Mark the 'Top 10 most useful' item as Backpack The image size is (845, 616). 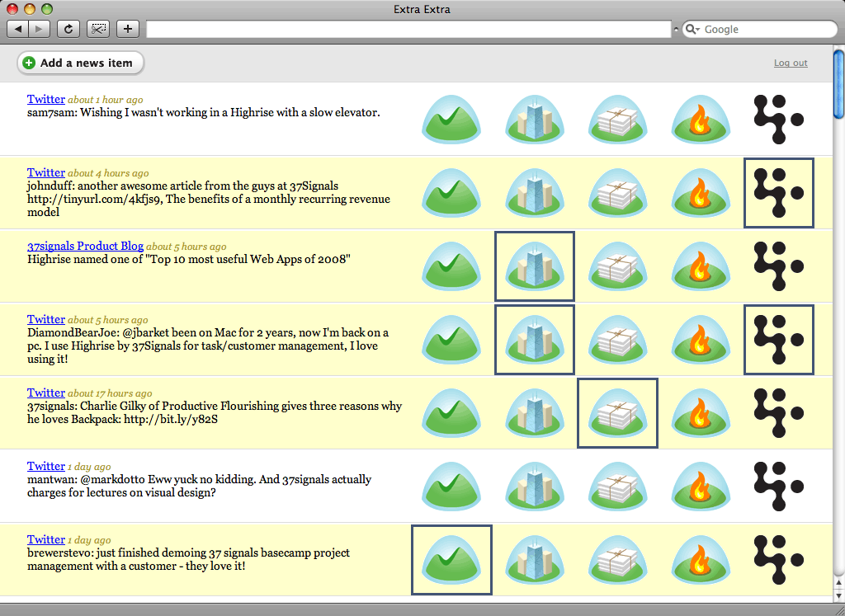[x=617, y=266]
